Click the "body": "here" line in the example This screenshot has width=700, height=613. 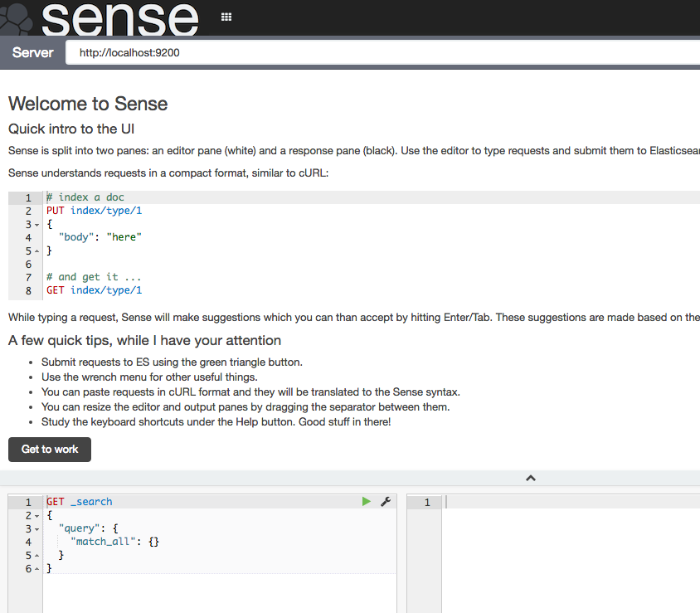[x=100, y=237]
